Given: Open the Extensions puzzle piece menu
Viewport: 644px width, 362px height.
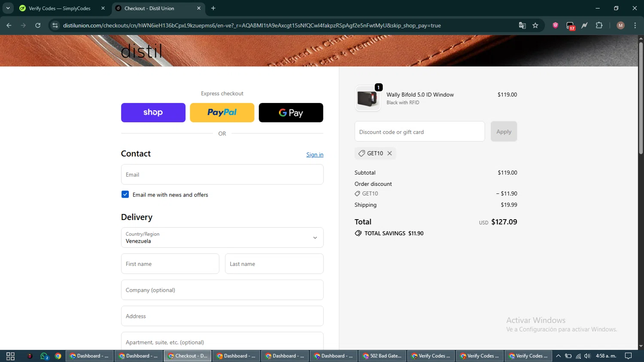Looking at the screenshot, I should click(599, 25).
